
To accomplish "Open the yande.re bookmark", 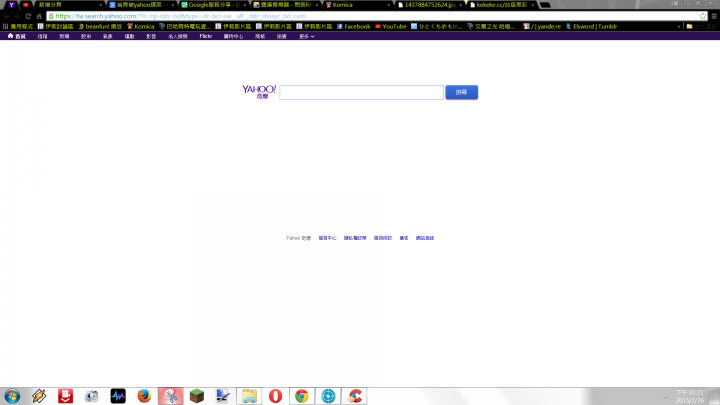I will (542, 27).
